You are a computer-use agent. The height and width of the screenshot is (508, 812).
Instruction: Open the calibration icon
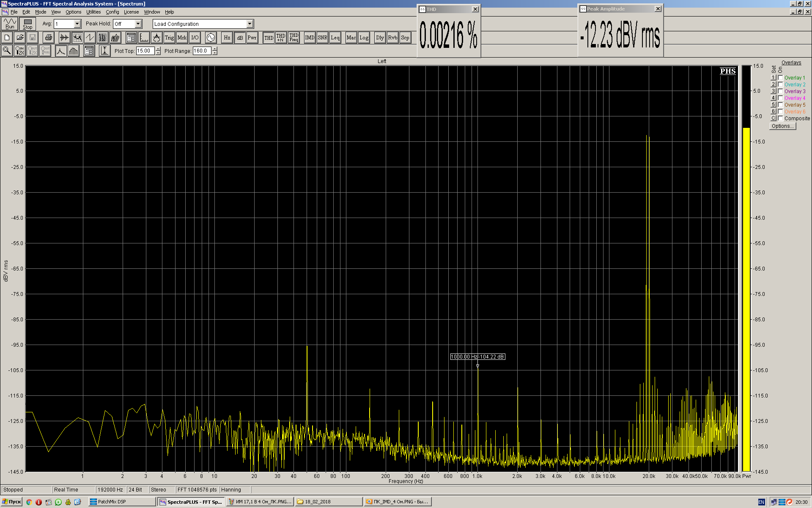pos(156,38)
